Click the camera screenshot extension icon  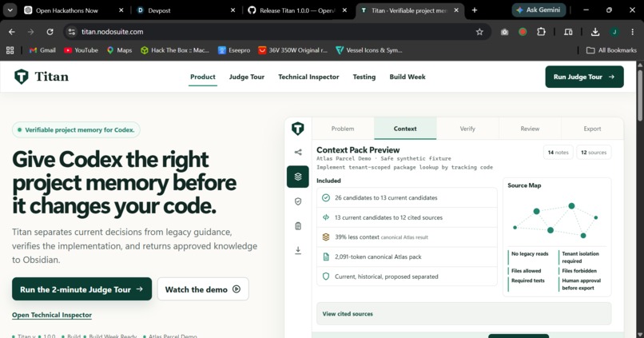504,32
